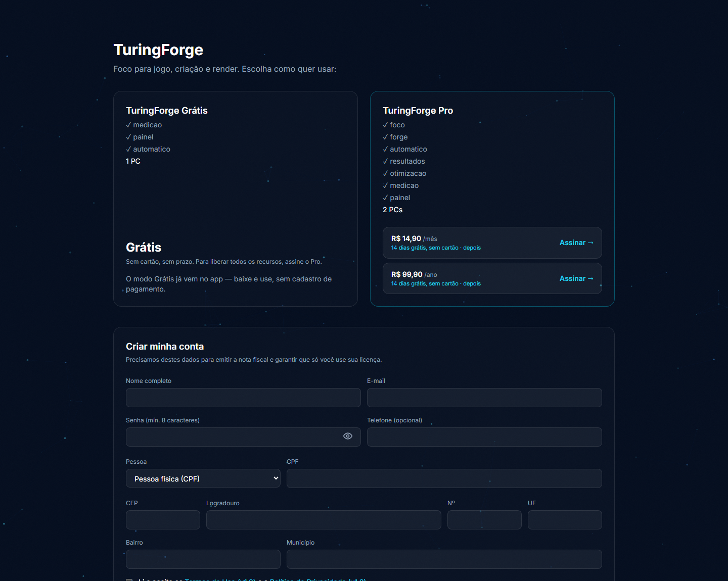The image size is (728, 581).
Task: Click the Município input field
Action: (444, 559)
